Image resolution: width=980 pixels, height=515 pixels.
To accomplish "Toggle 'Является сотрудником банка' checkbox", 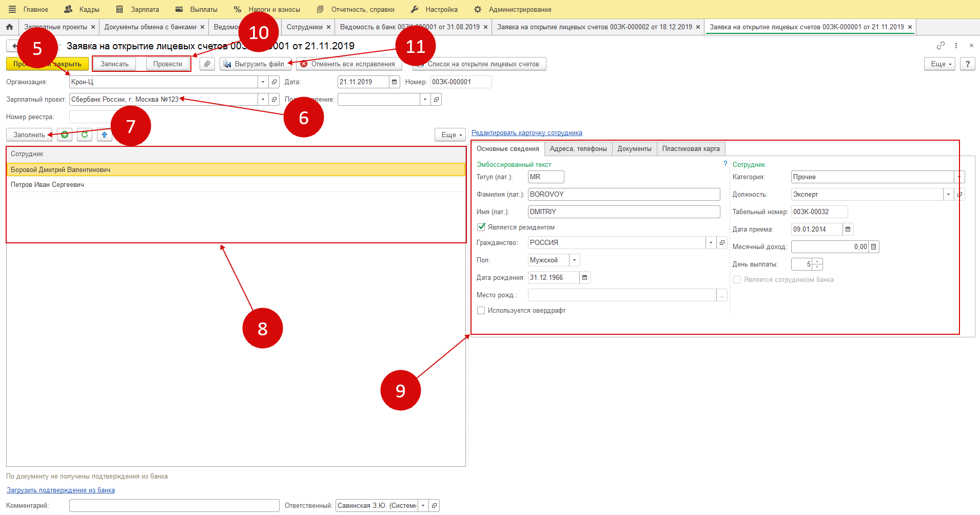I will (737, 280).
